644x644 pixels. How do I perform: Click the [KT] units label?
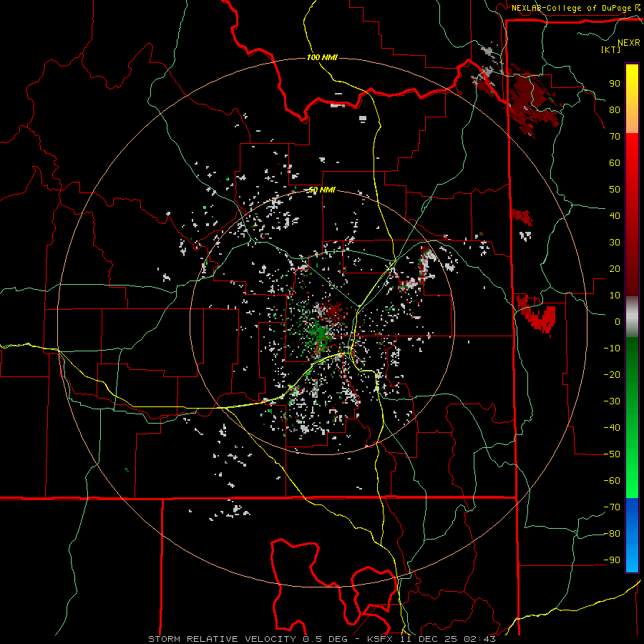tap(610, 49)
